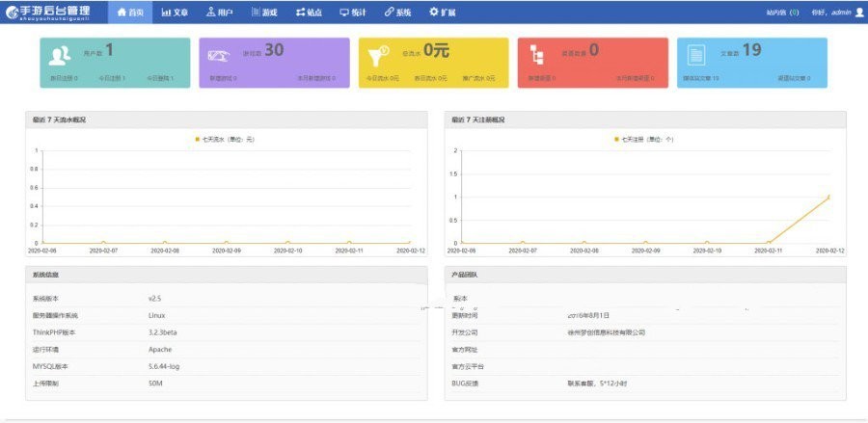Click the user count value 1
The image size is (868, 423).
click(x=109, y=50)
